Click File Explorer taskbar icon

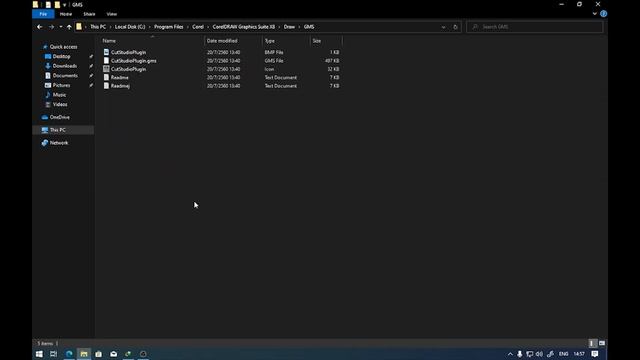coord(84,354)
